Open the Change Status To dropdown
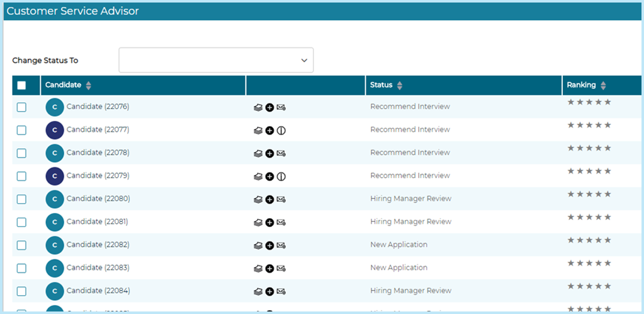 216,60
